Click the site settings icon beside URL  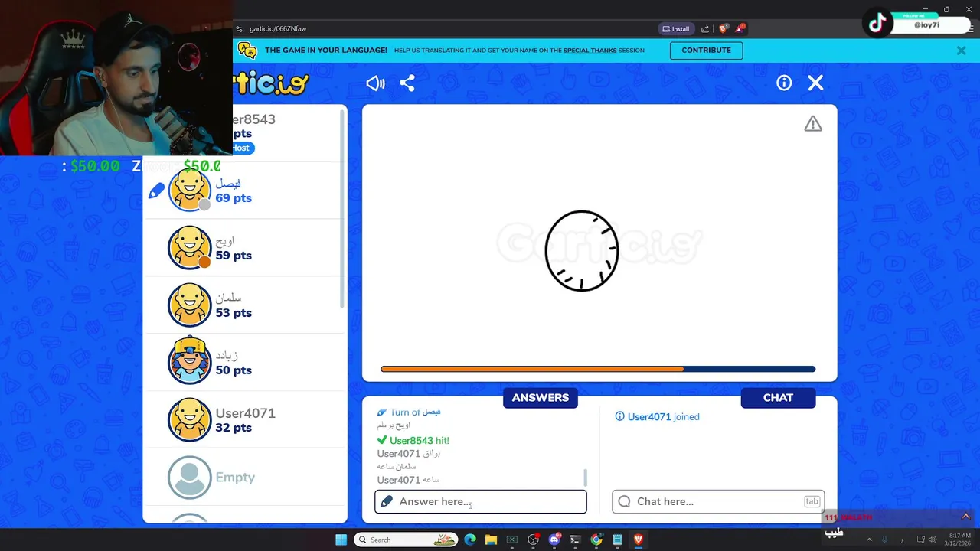240,29
